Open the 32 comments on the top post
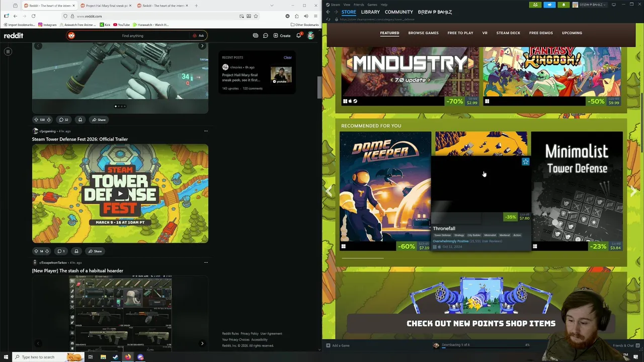This screenshot has height=362, width=644. point(63,120)
